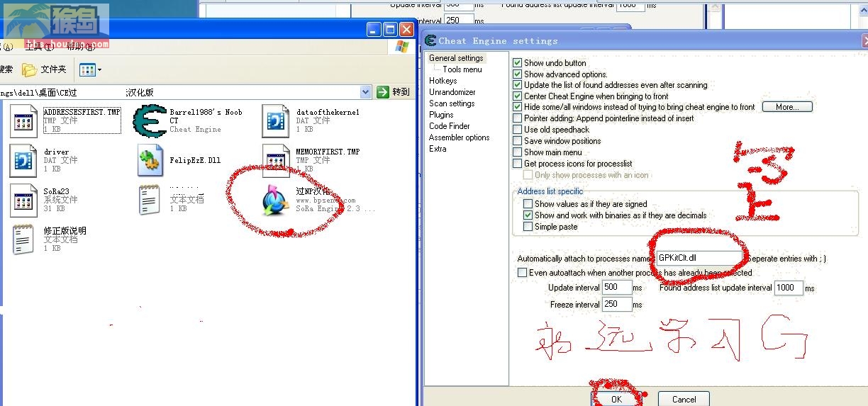Click Found address list update interval field
The height and width of the screenshot is (406, 868).
789,288
